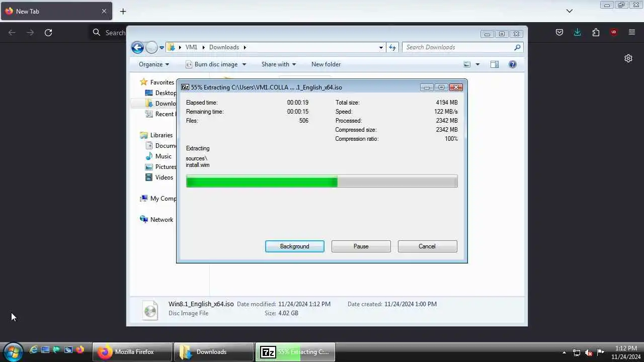Click the Mozilla Firefox taskbar button
The image size is (644, 362).
[132, 352]
